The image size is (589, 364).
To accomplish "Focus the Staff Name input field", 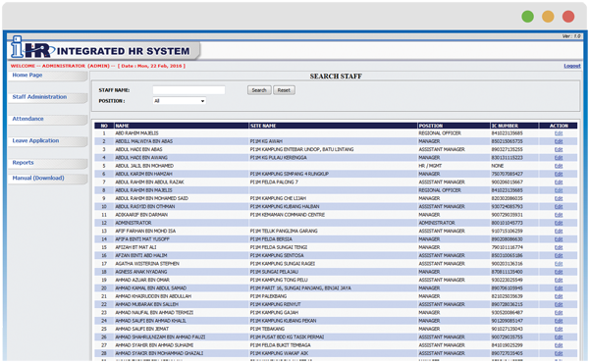I will point(188,90).
